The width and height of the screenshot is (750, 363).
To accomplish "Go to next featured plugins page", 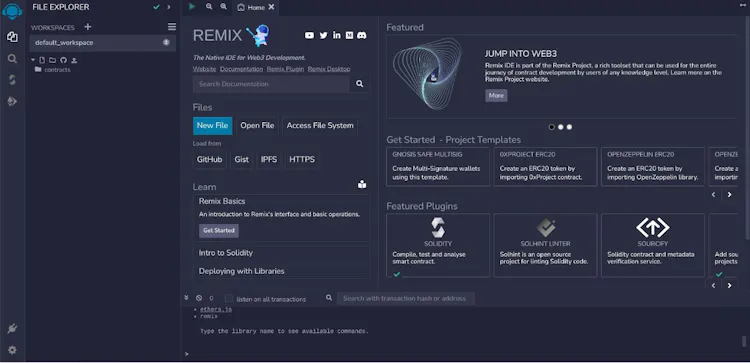I will tap(729, 286).
